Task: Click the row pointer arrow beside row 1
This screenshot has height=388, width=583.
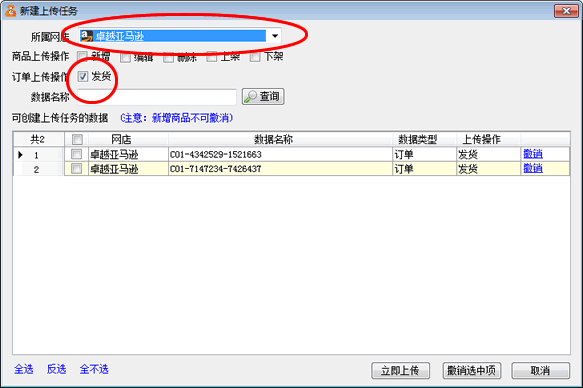Action: coord(20,155)
